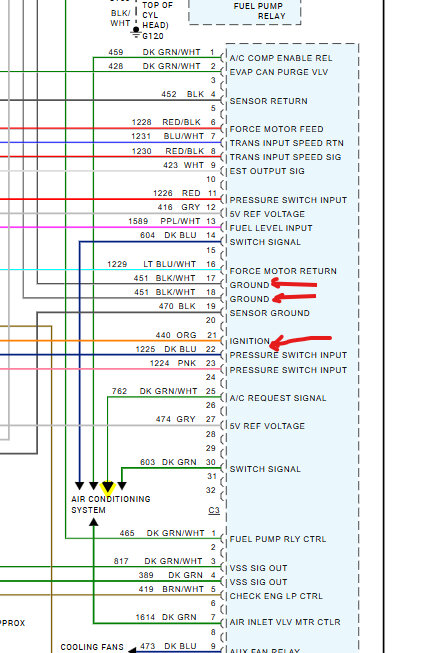Click the "SENSOR RETURN" label
The width and height of the screenshot is (441, 653).
pyautogui.click(x=269, y=101)
